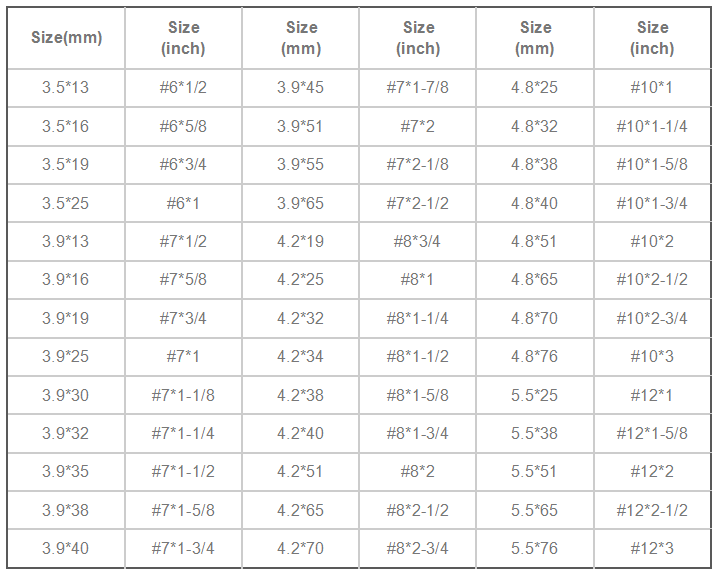Select the 5.5*76 cell
Screen dimensions: 719x579
[x=535, y=548]
